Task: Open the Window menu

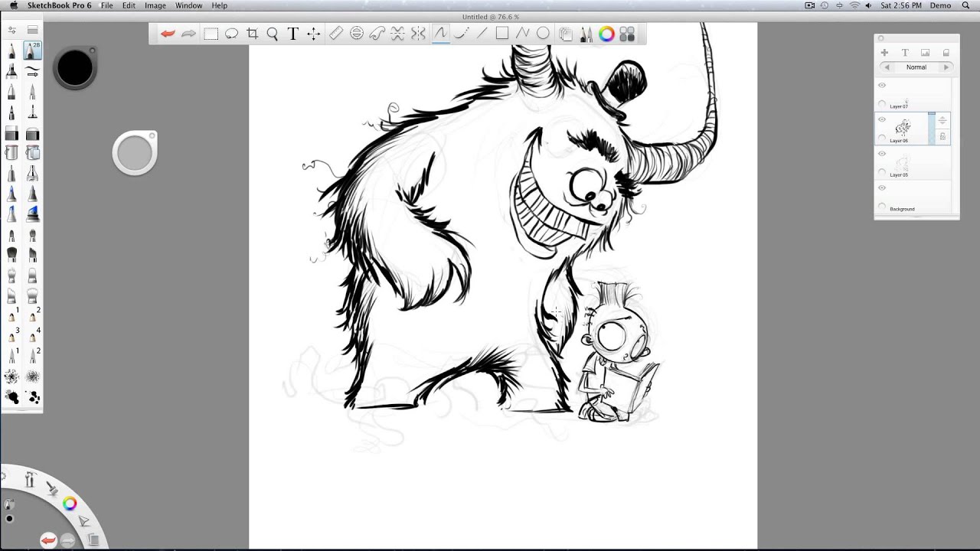Action: pos(188,5)
